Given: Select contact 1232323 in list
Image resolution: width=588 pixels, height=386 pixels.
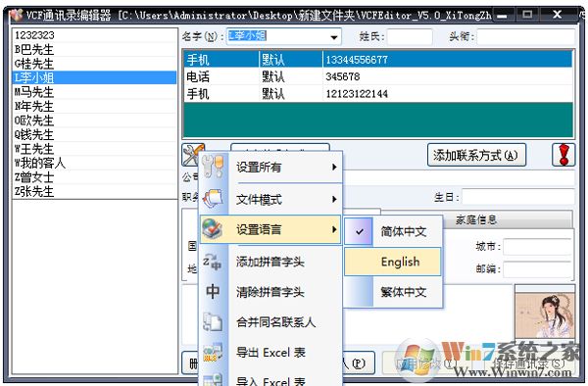Looking at the screenshot, I should tap(94, 35).
